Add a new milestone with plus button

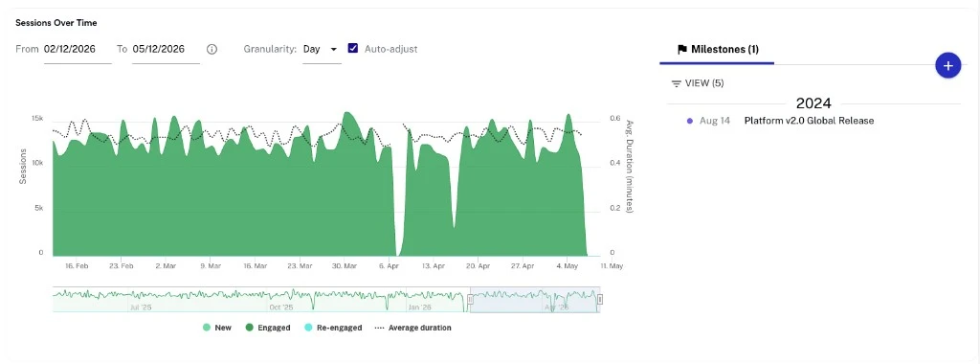pos(947,66)
